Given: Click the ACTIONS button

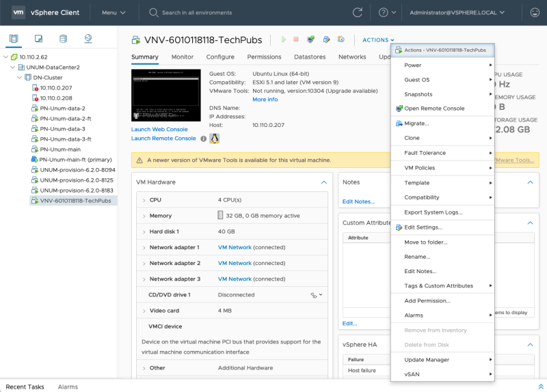Looking at the screenshot, I should tap(378, 40).
